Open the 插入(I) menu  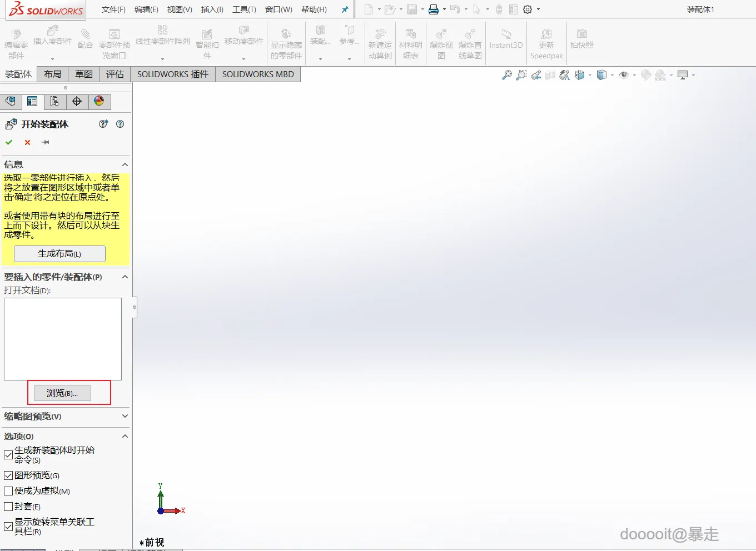pyautogui.click(x=212, y=9)
